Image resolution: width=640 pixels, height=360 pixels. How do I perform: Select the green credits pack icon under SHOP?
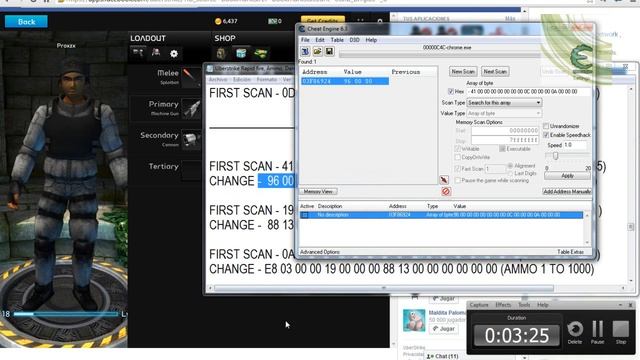click(x=260, y=53)
